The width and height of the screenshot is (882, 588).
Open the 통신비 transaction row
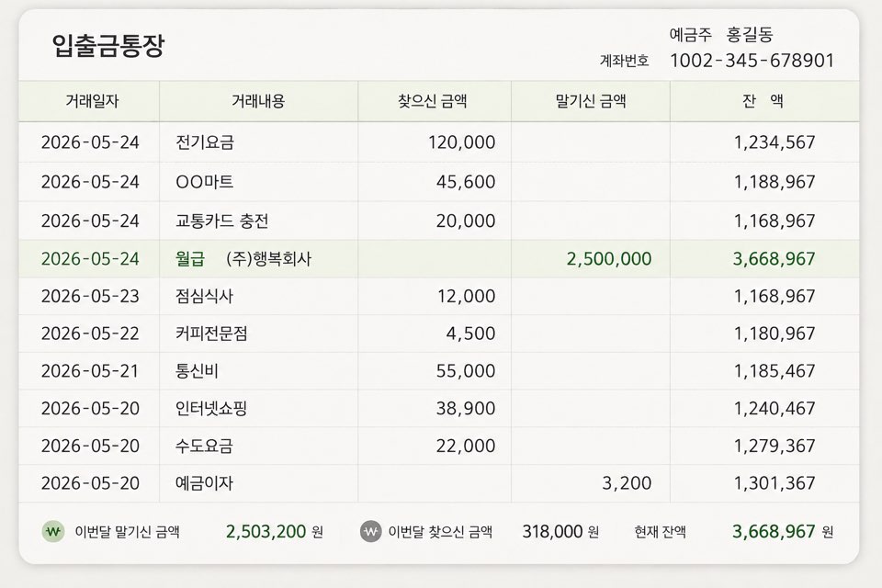click(439, 371)
